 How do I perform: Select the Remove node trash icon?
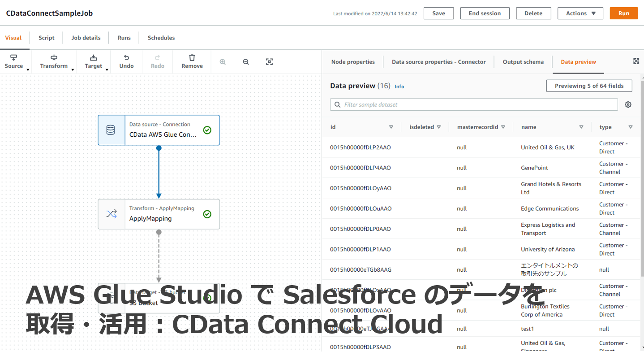(192, 61)
